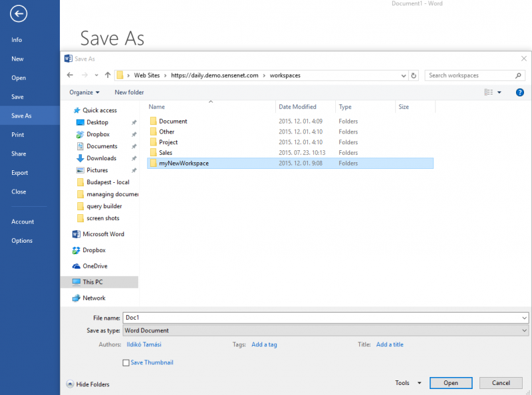Click the New folder button
532x395 pixels.
129,92
